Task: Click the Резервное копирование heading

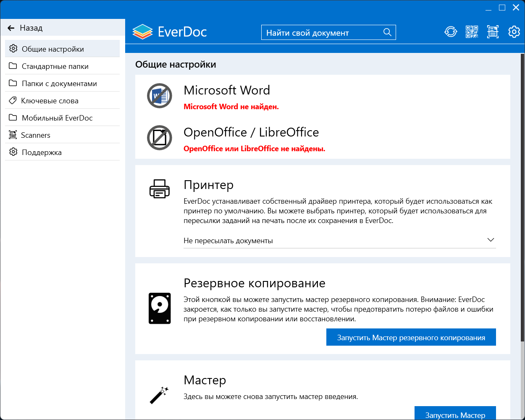Action: pyautogui.click(x=255, y=283)
